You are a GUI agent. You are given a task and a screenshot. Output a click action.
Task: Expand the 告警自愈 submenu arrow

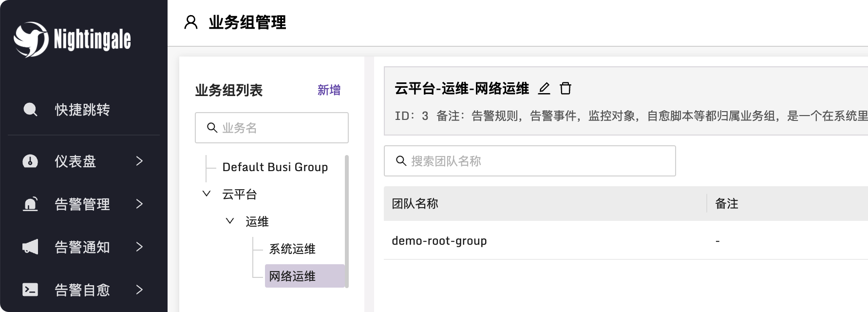[x=139, y=290]
